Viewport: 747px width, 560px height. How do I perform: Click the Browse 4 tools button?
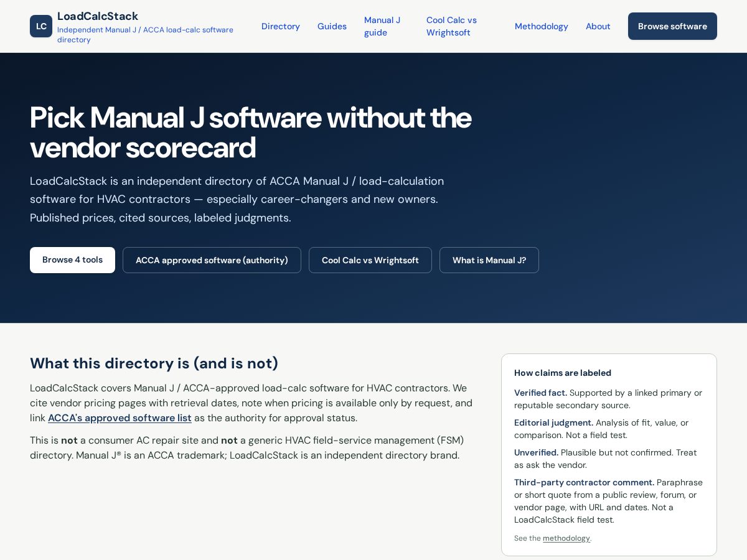[72, 260]
